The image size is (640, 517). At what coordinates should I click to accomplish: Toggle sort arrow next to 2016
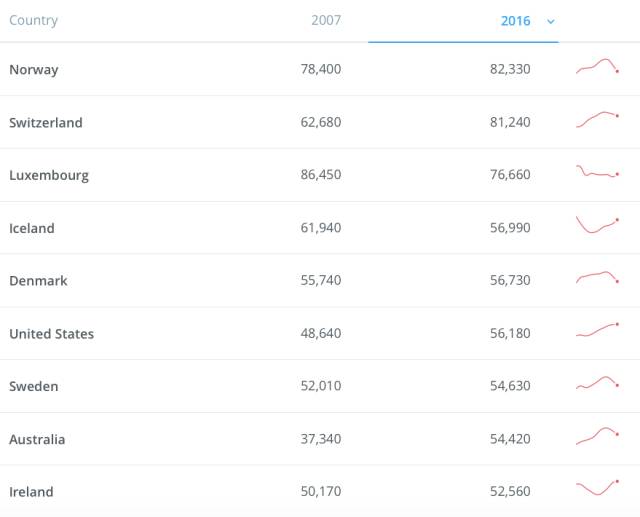click(551, 21)
